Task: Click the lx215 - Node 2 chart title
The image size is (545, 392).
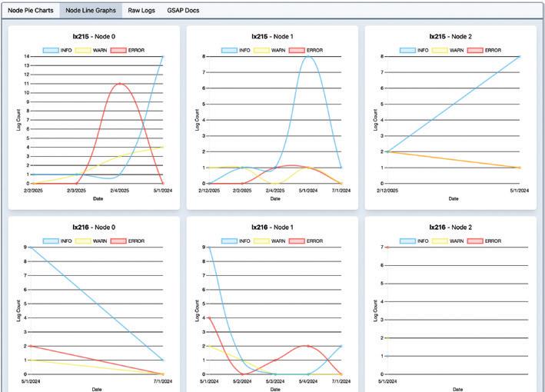Action: coord(450,36)
